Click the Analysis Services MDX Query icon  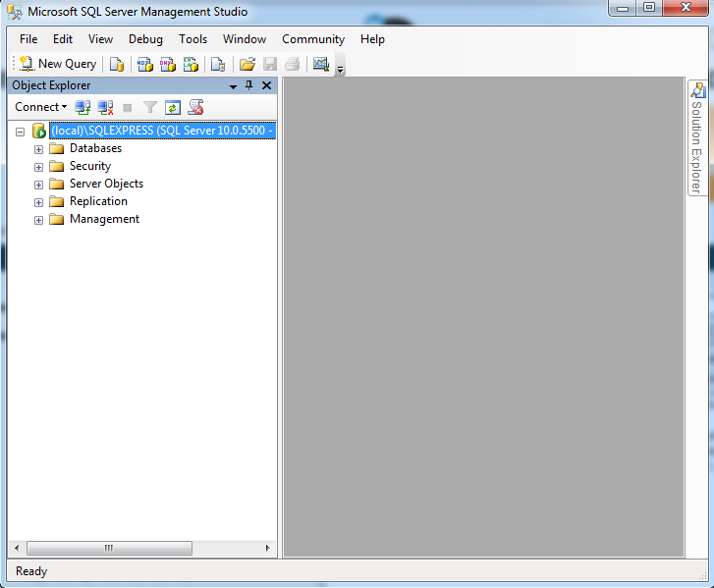[144, 64]
